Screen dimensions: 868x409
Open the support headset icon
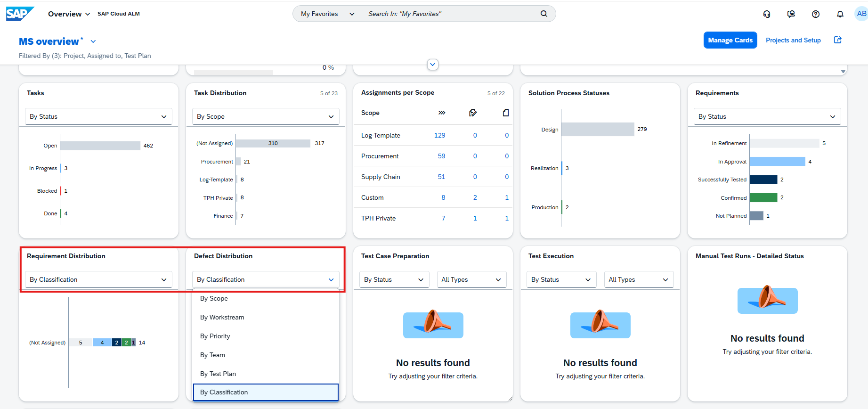[767, 14]
